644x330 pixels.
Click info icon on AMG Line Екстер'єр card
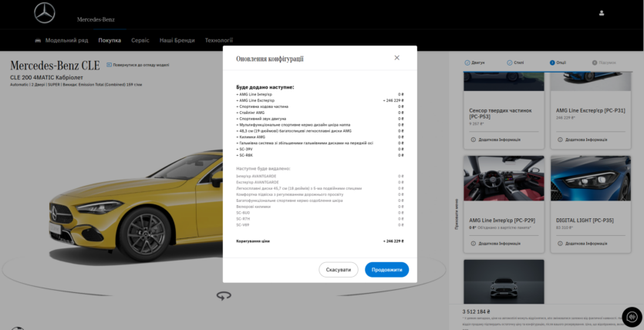(x=560, y=140)
